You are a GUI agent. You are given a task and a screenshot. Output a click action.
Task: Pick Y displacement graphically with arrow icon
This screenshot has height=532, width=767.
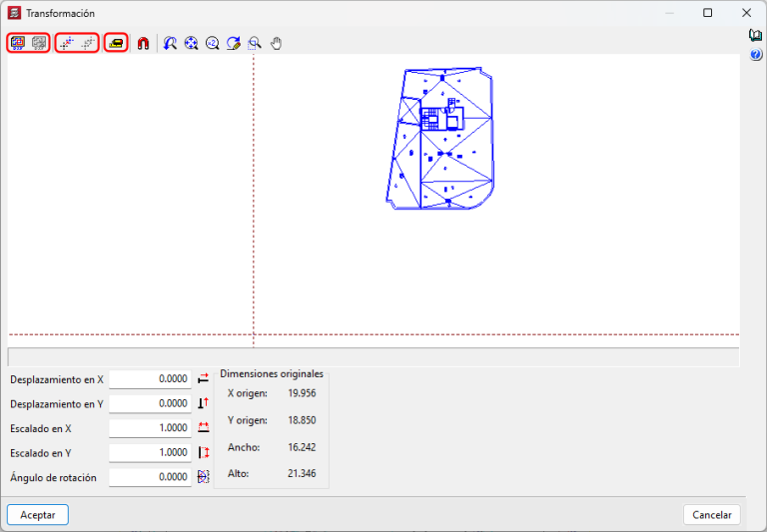click(203, 403)
